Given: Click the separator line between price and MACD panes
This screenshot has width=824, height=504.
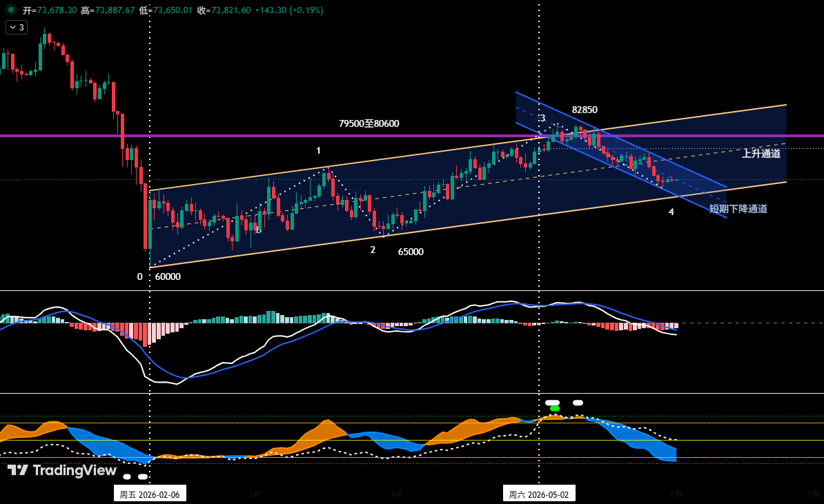Looking at the screenshot, I should (412, 290).
